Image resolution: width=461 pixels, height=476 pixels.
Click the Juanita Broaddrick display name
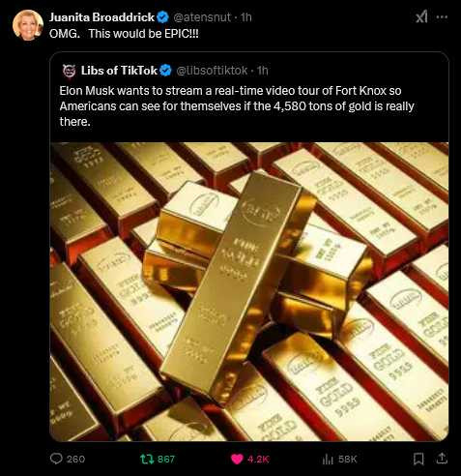(101, 17)
